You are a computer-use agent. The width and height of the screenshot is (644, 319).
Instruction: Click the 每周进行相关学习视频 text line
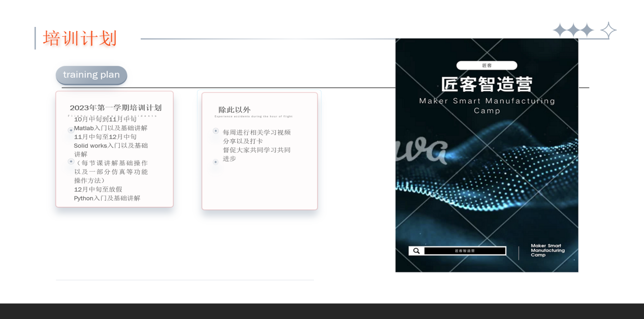256,133
